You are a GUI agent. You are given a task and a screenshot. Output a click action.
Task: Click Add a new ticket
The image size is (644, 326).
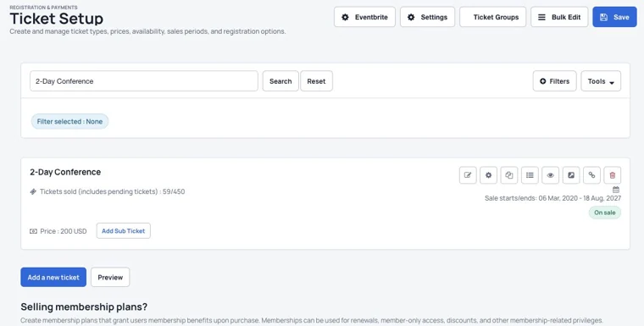click(x=53, y=278)
